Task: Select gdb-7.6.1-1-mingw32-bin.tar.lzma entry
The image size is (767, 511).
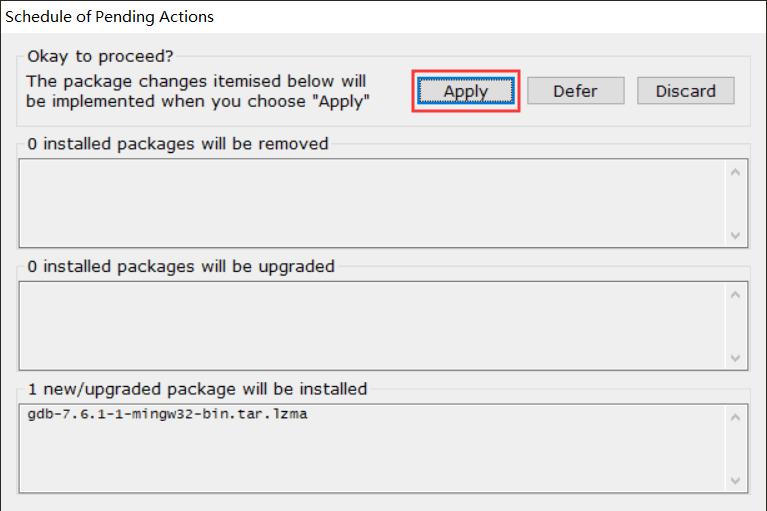Action: [x=168, y=414]
